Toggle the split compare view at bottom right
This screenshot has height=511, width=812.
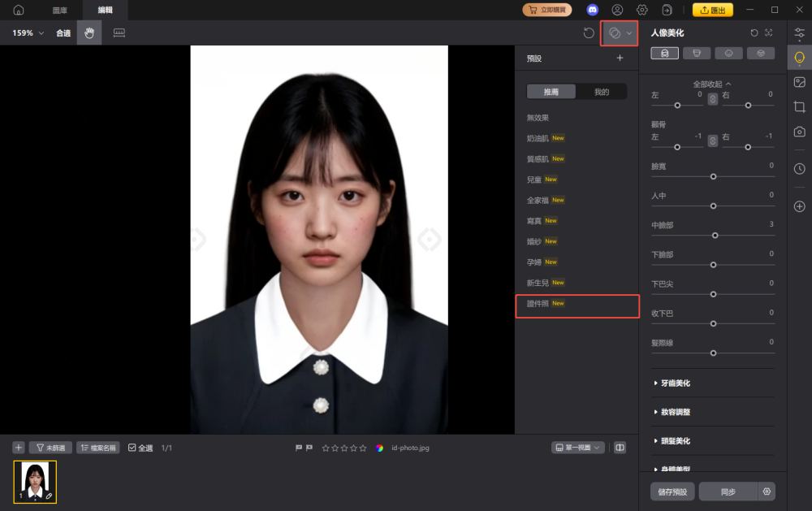click(x=620, y=448)
